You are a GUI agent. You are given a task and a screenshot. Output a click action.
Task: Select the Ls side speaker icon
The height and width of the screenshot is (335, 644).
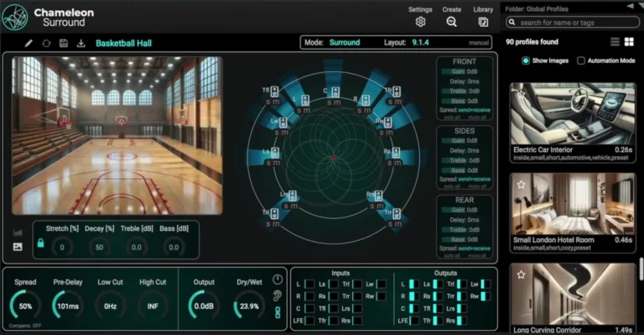275,153
